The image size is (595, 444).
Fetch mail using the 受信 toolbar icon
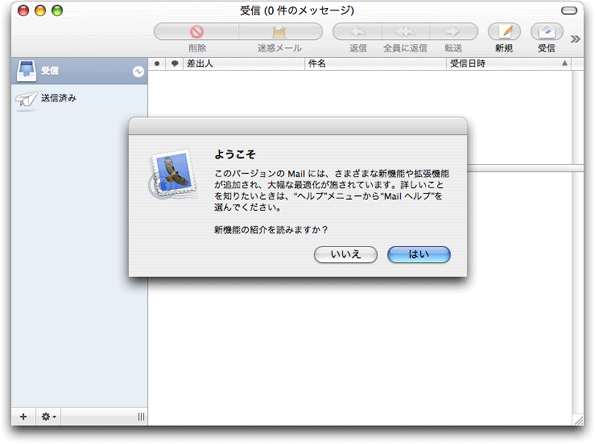tap(546, 31)
